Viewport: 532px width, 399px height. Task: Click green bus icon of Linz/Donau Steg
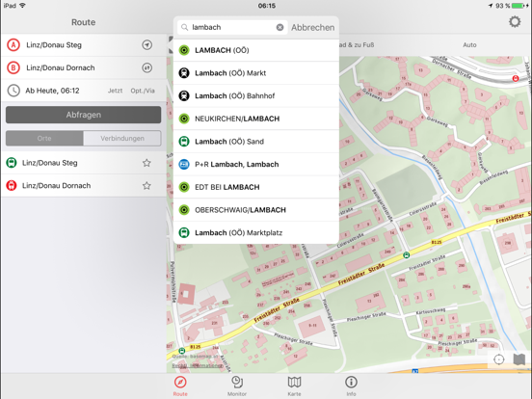coord(12,163)
